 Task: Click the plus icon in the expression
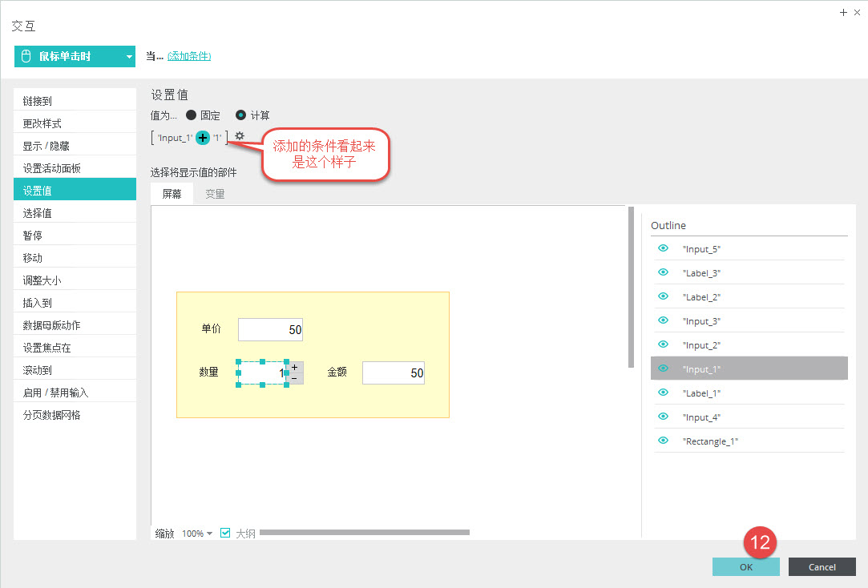[x=203, y=138]
